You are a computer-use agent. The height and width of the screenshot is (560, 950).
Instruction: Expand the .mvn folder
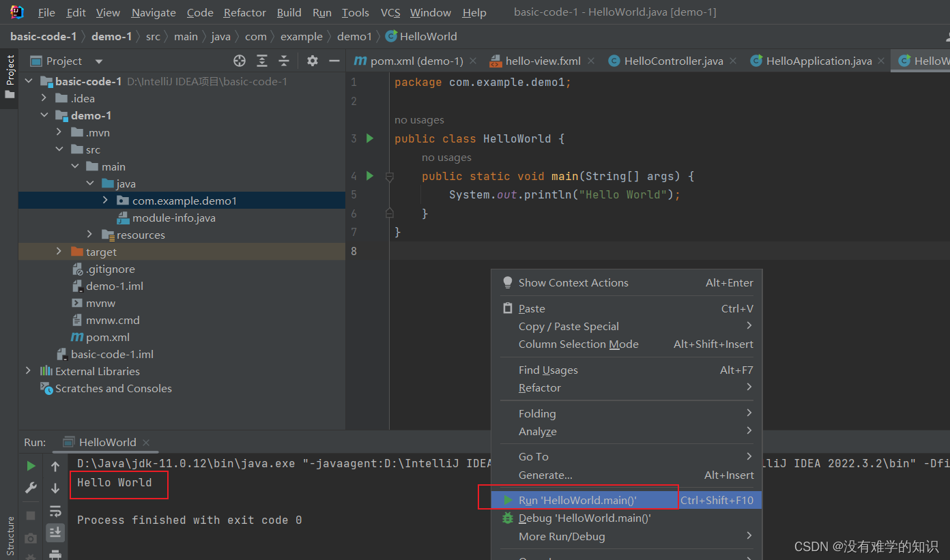(x=59, y=132)
